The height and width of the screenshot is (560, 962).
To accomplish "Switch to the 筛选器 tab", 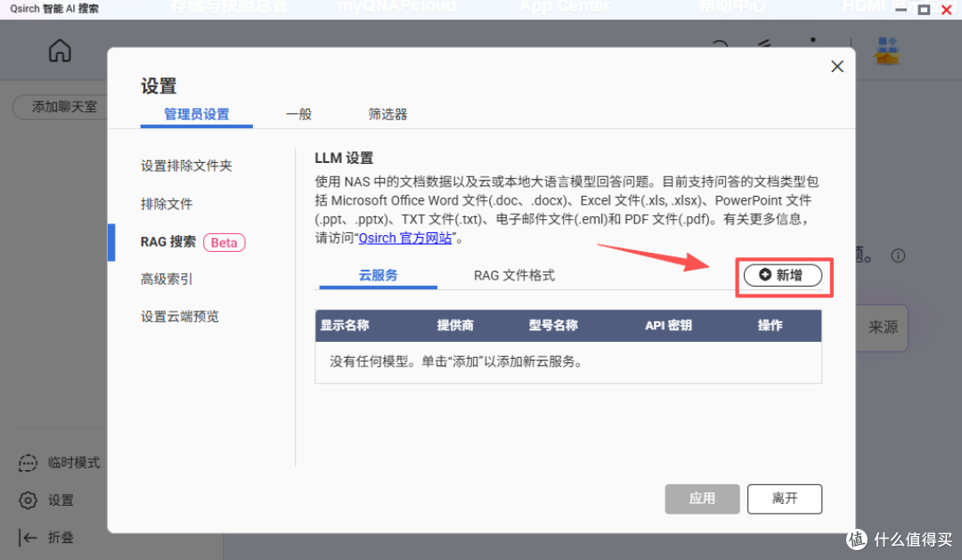I will [x=387, y=114].
